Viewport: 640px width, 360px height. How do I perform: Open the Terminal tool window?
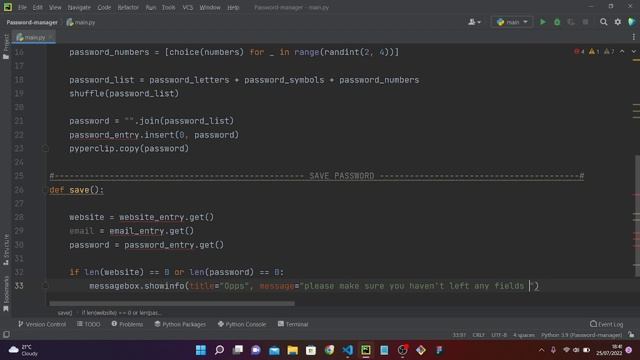(293, 324)
